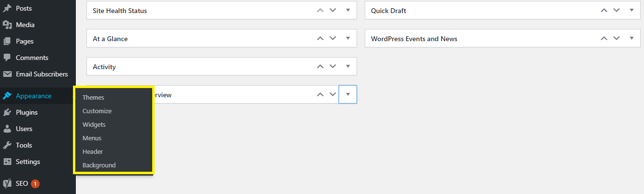Click the Posts pushpin icon
This screenshot has height=194, width=644.
tap(7, 8)
